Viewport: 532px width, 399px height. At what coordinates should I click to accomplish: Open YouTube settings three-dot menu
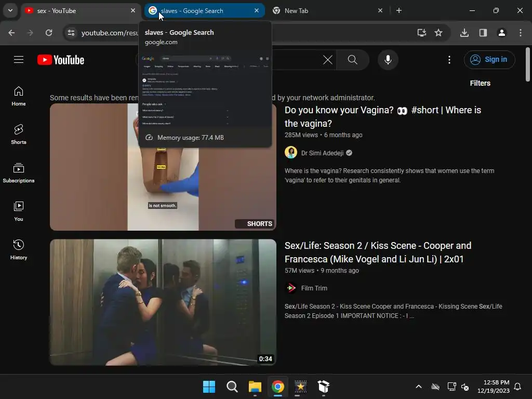(x=449, y=60)
